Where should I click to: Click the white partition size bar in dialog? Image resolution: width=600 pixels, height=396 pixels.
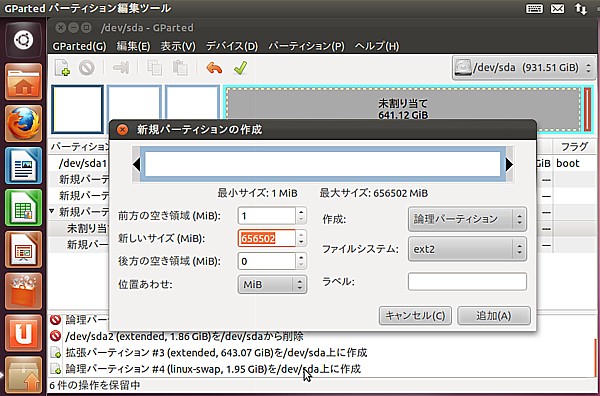323,164
